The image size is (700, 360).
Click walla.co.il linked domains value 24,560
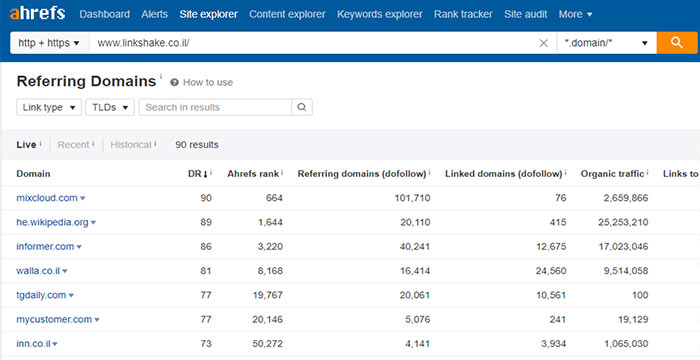(551, 271)
